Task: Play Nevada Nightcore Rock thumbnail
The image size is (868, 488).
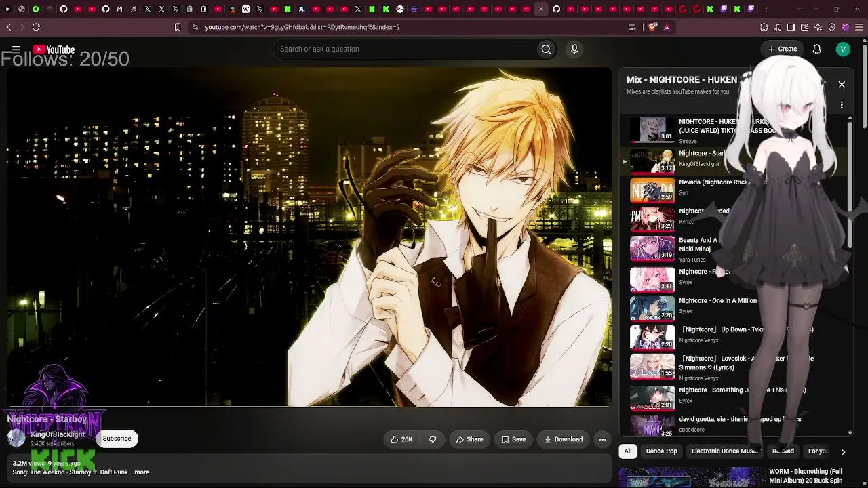Action: (652, 190)
